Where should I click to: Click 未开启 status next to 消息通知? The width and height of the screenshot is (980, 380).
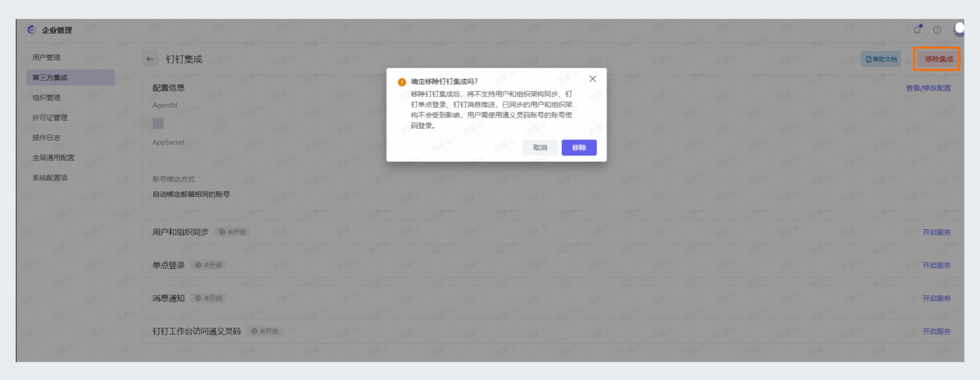point(209,298)
